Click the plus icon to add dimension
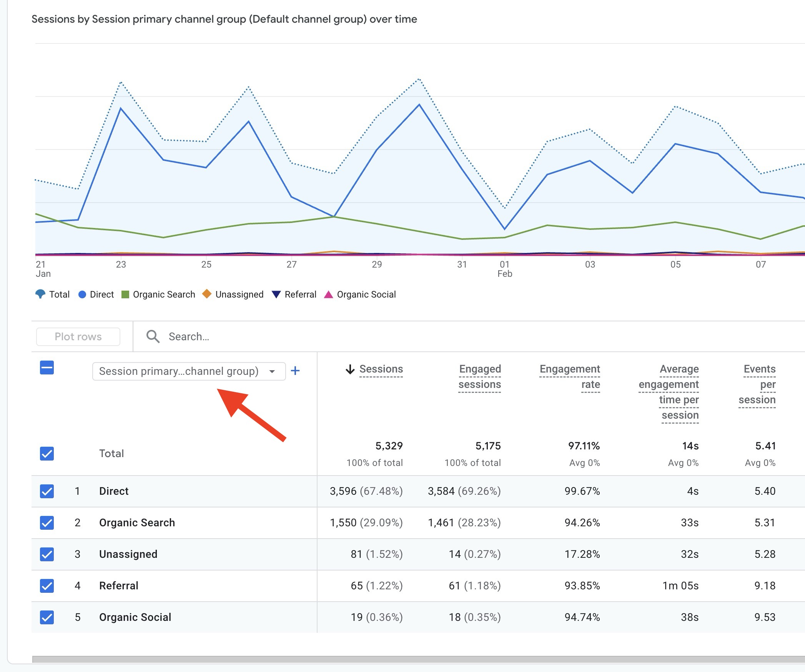The height and width of the screenshot is (672, 805). pos(295,371)
